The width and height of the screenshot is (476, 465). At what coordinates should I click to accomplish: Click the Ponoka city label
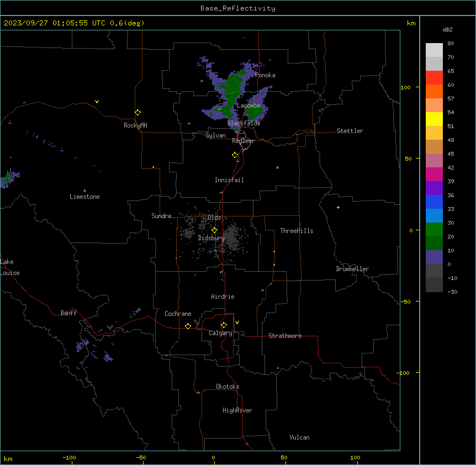click(265, 75)
